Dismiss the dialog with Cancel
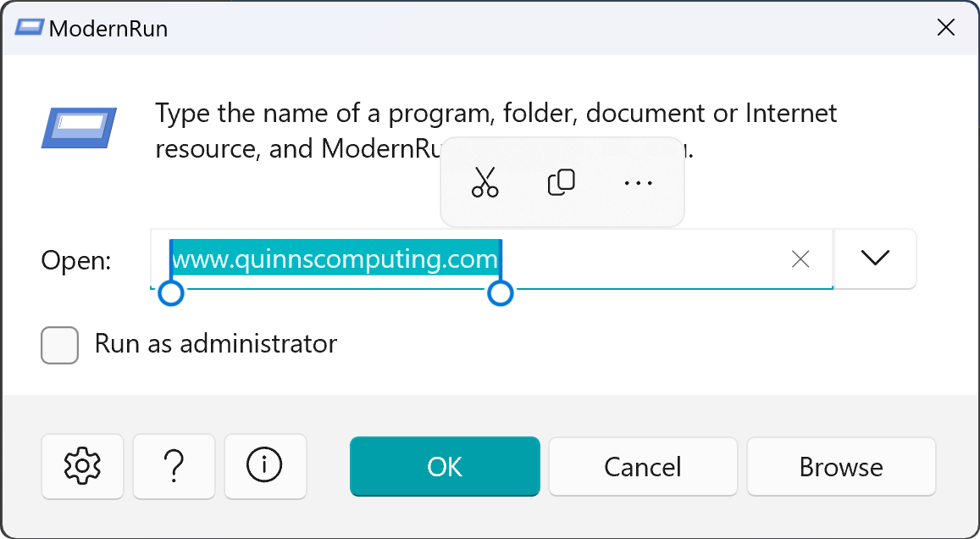980x539 pixels. (x=643, y=466)
